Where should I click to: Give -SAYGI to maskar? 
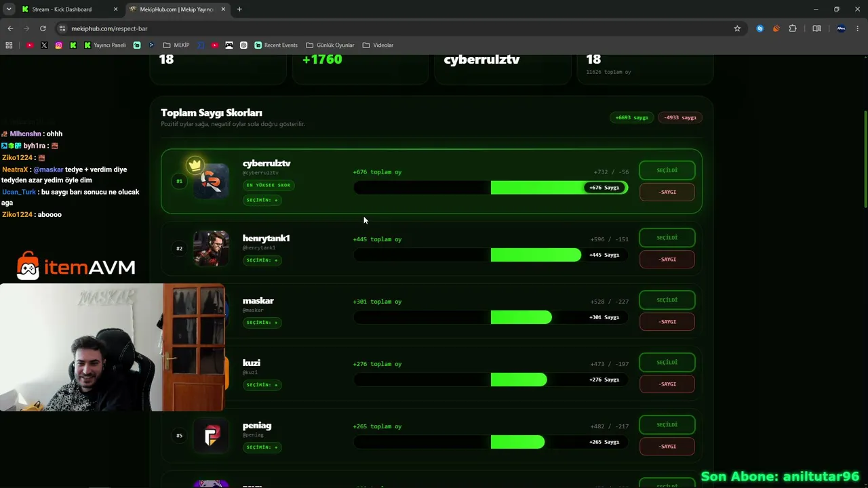coord(667,321)
